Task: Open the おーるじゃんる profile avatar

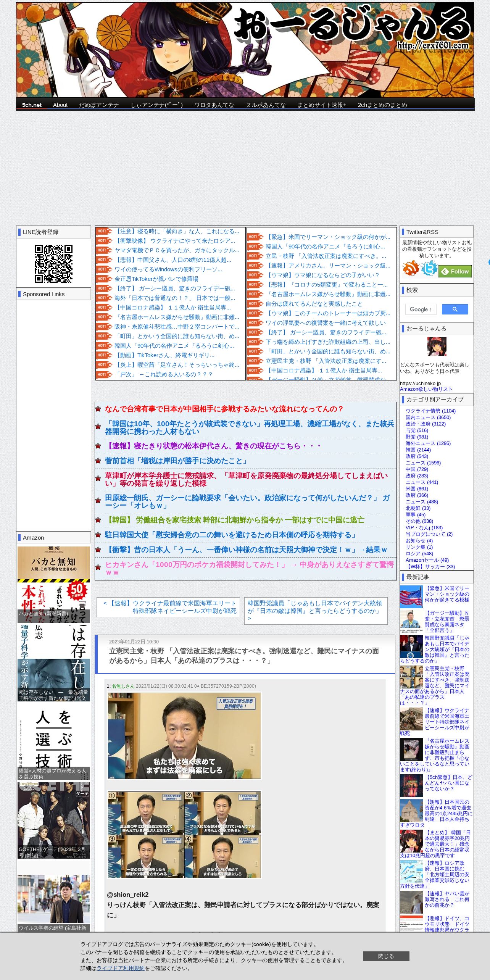Action: (x=437, y=347)
